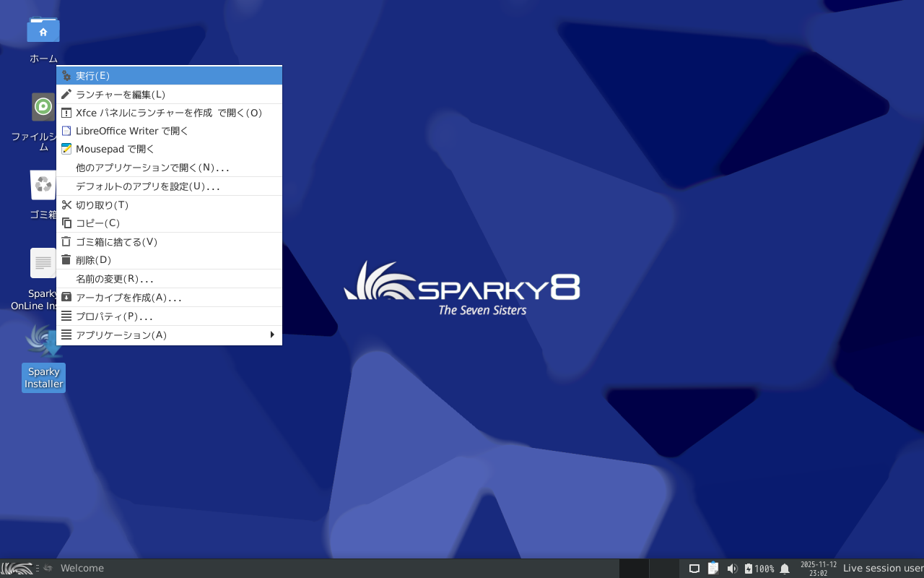The width and height of the screenshot is (924, 578).
Task: Click the volume speaker tray icon
Action: tap(732, 569)
